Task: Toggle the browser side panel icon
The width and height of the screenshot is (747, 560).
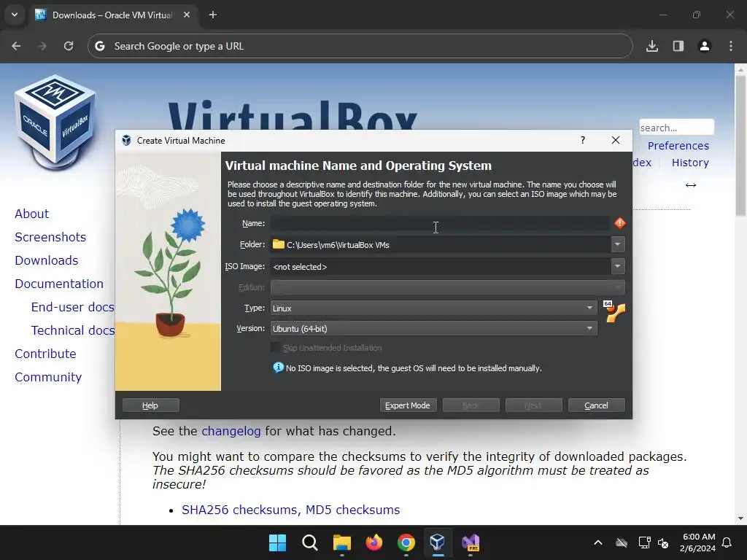Action: 678,46
